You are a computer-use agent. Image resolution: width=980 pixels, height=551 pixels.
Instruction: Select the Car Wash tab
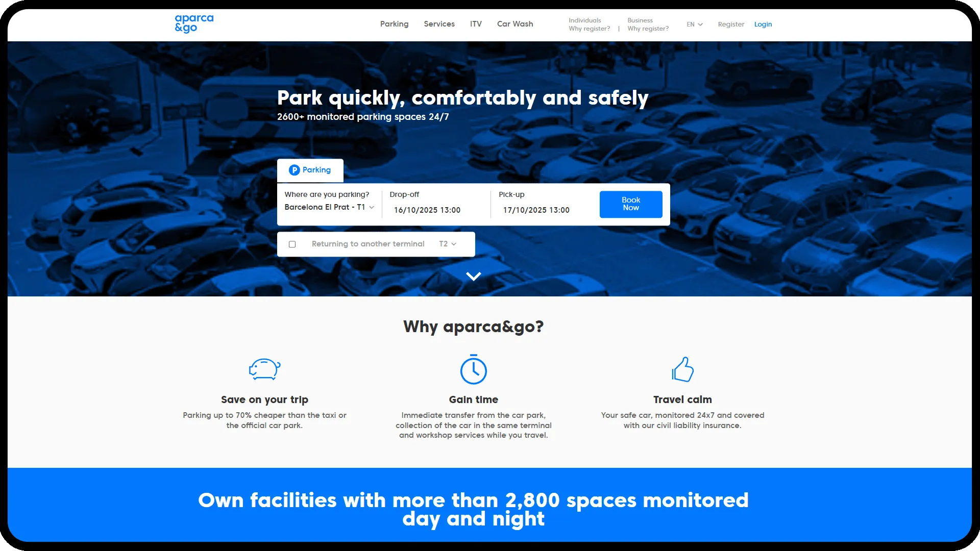coord(514,24)
